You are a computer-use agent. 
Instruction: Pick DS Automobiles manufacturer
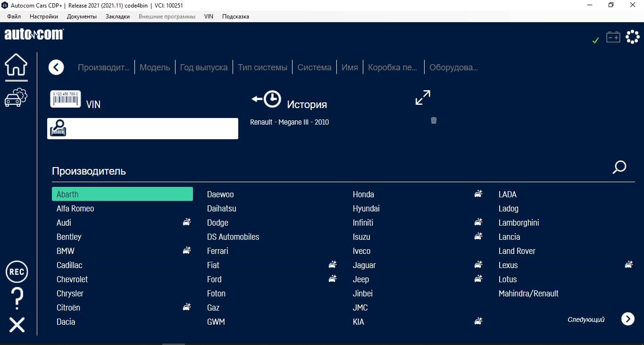(233, 236)
